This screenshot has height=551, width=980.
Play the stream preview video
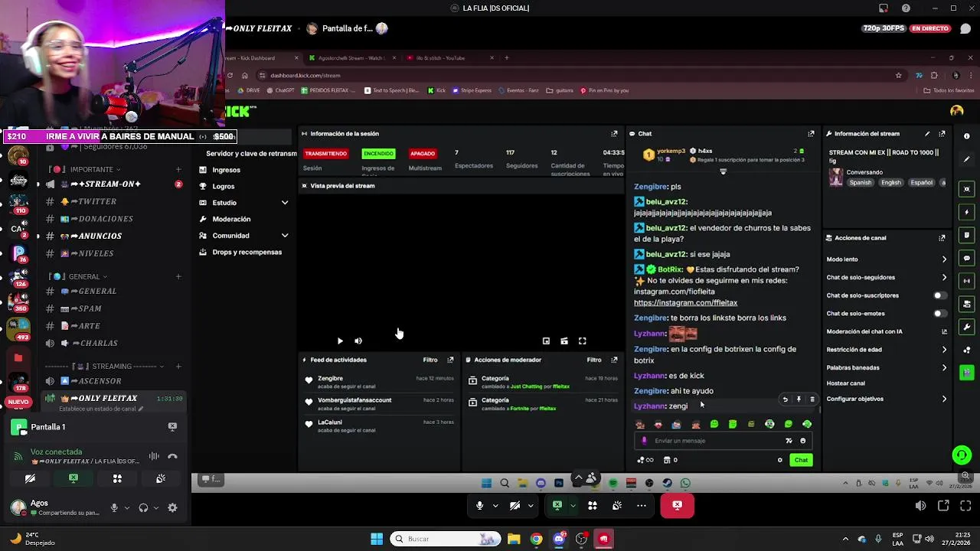[x=340, y=341]
